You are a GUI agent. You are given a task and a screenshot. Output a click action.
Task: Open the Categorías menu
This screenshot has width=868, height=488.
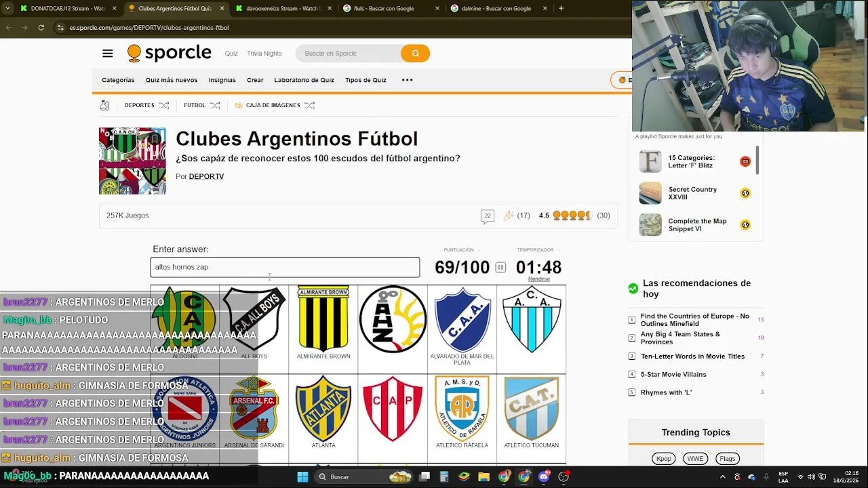click(118, 80)
